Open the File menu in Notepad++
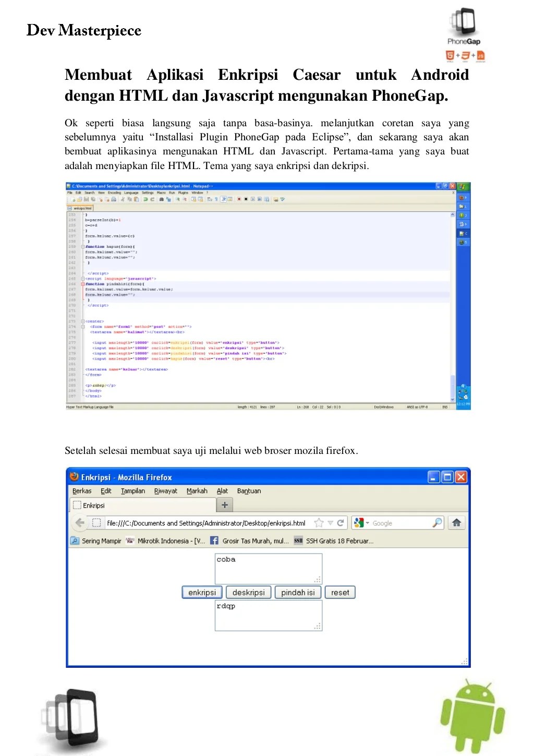Viewport: 534px width, 756px height. click(70, 193)
